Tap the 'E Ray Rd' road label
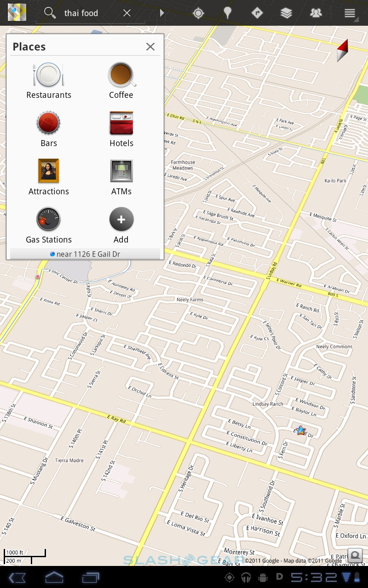Screen dimensions: 368x588 click(x=116, y=419)
